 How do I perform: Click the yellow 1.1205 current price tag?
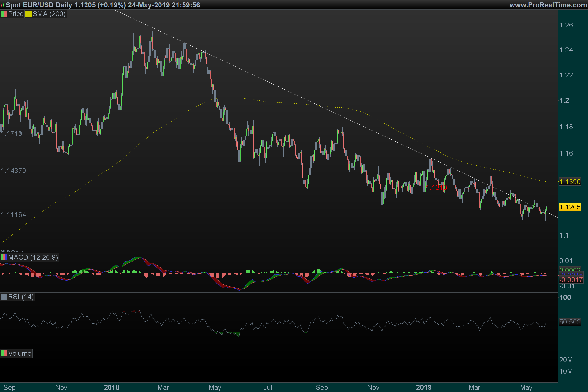(x=570, y=207)
